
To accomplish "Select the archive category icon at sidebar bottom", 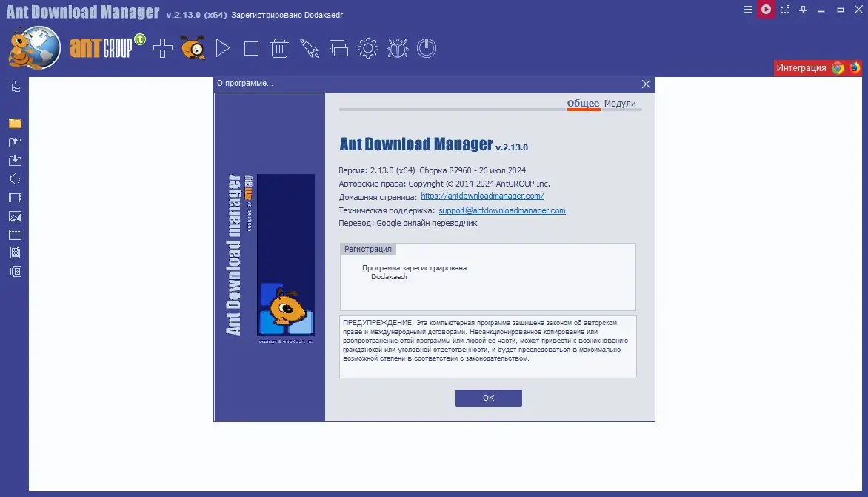I will tap(15, 272).
